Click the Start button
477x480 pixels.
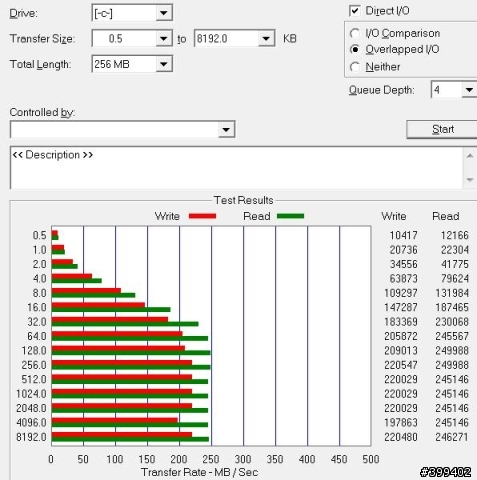point(443,129)
